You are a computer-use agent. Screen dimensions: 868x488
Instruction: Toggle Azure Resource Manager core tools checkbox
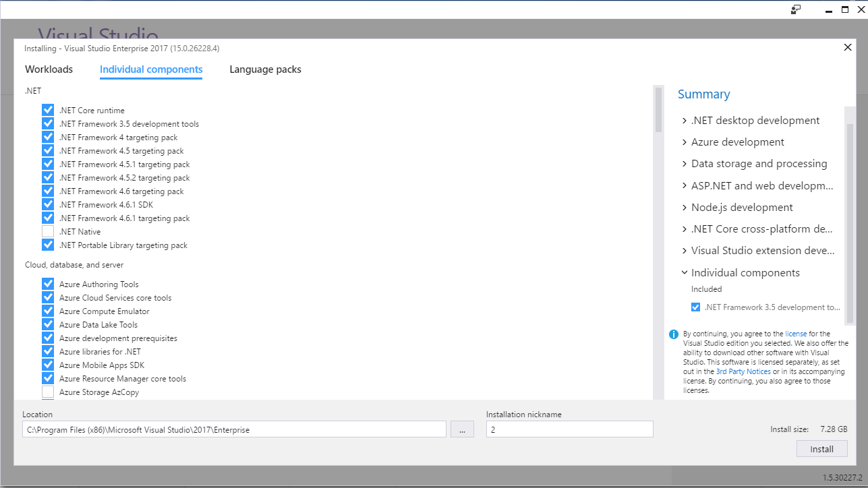48,378
